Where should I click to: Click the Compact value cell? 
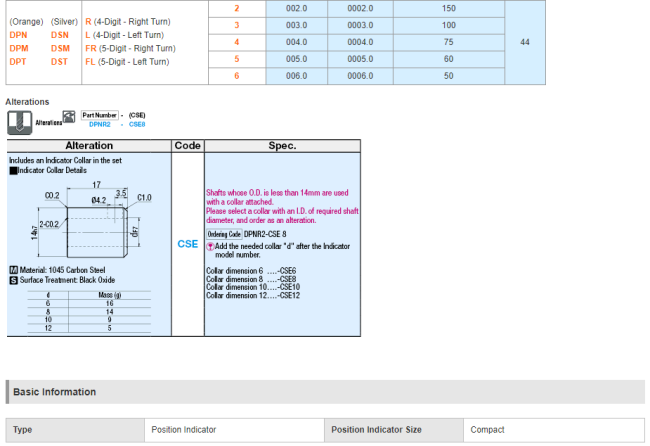tap(488, 431)
